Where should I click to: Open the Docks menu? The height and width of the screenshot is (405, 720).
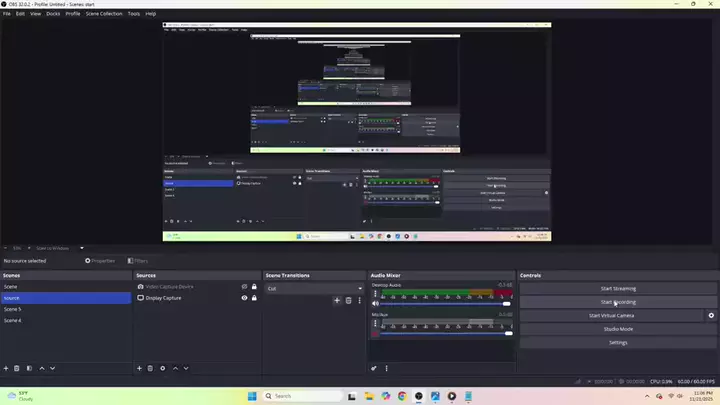(x=52, y=14)
